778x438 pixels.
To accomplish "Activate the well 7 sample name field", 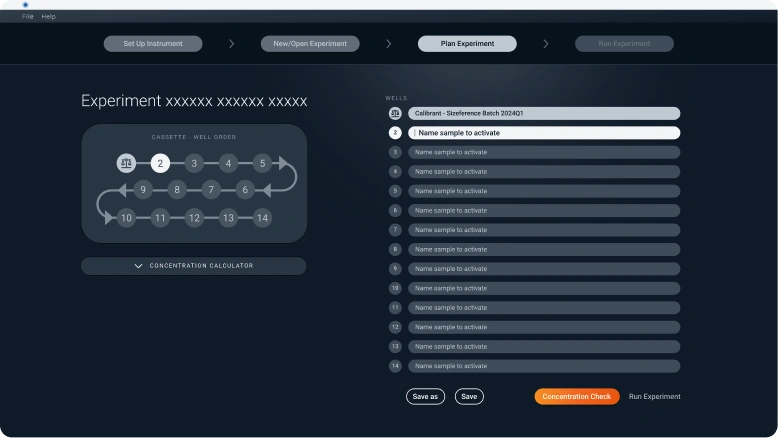I will pos(544,230).
